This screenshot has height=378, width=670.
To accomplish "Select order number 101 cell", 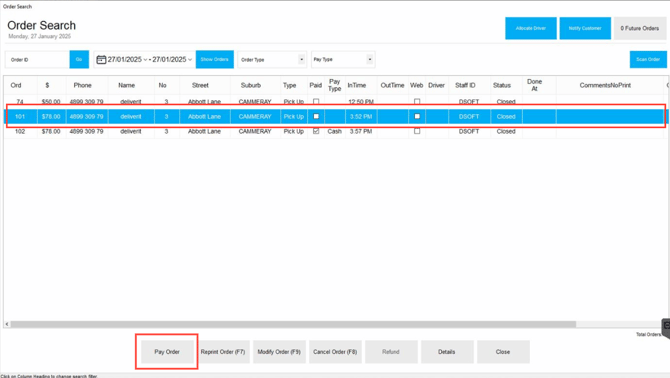I will point(20,117).
